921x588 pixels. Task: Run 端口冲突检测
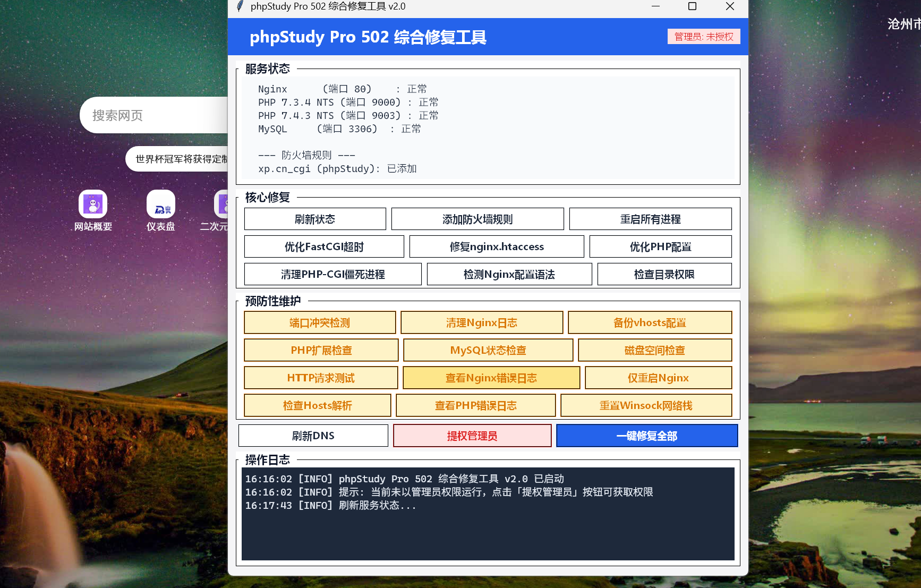[320, 322]
